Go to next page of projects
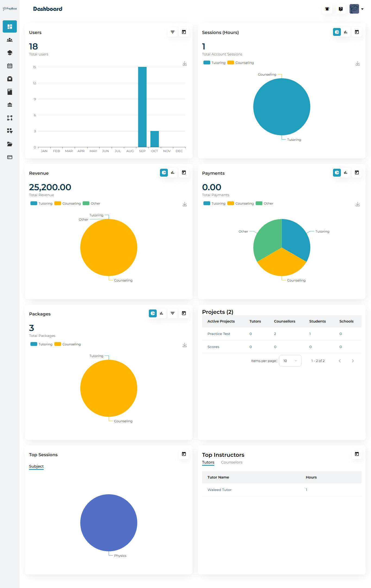371x588 pixels. point(353,361)
